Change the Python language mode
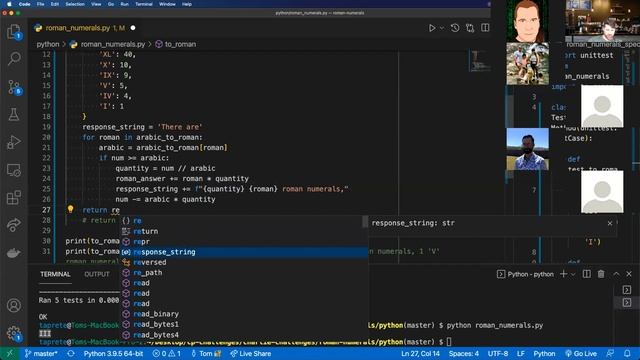The image size is (640, 360). (544, 353)
